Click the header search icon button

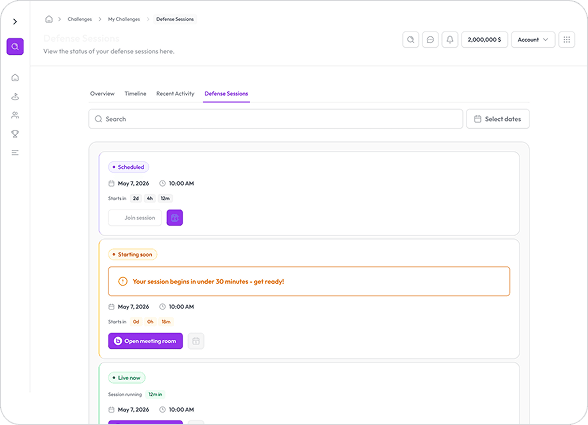411,40
